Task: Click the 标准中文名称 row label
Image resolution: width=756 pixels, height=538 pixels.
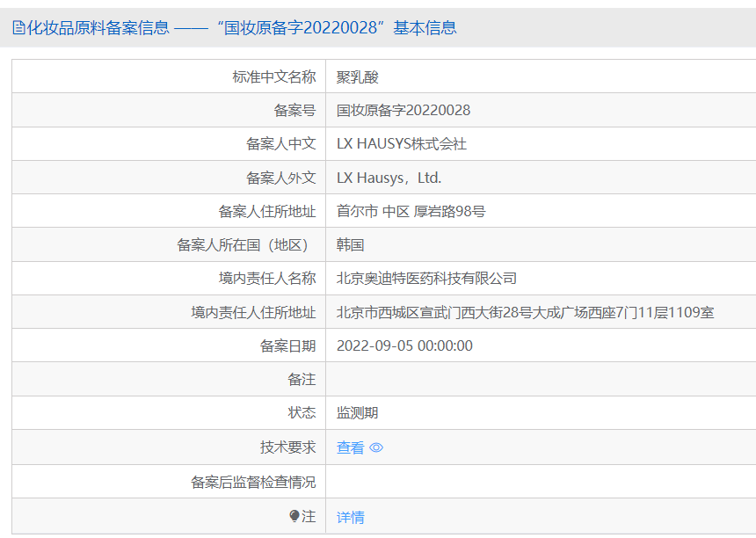Action: click(273, 76)
